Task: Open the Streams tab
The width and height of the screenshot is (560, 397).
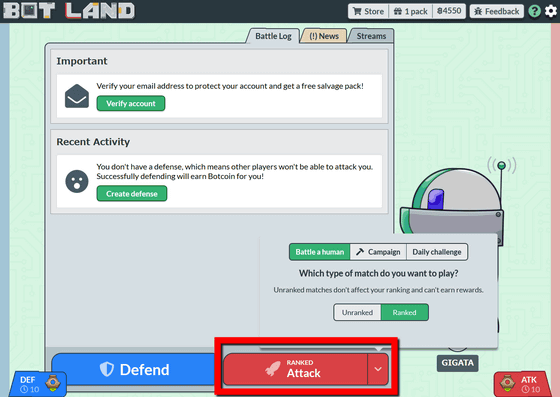Action: coord(371,36)
